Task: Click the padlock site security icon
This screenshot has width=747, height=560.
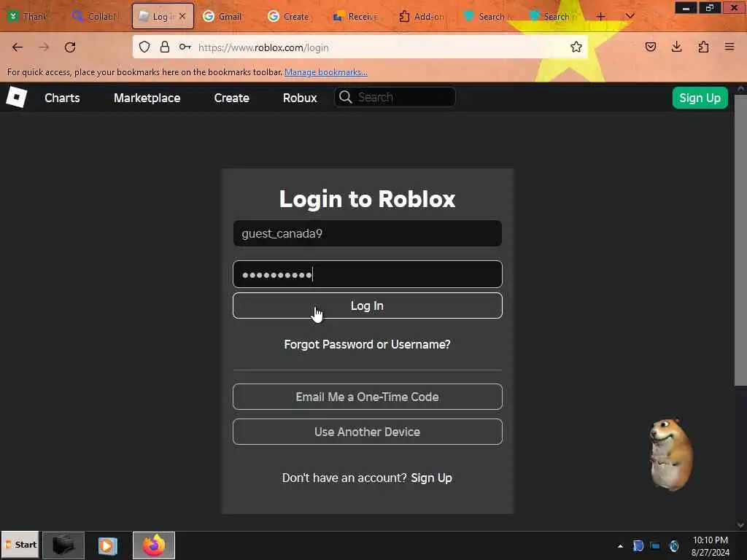Action: click(165, 47)
